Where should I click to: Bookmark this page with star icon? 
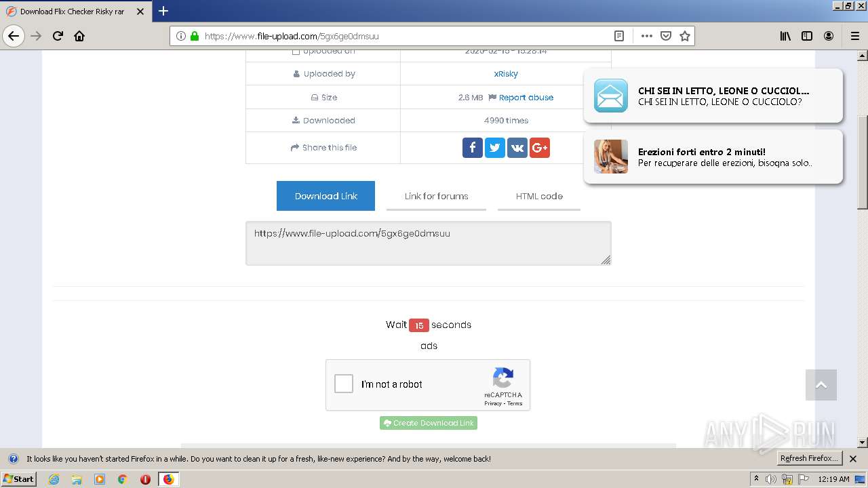click(685, 36)
